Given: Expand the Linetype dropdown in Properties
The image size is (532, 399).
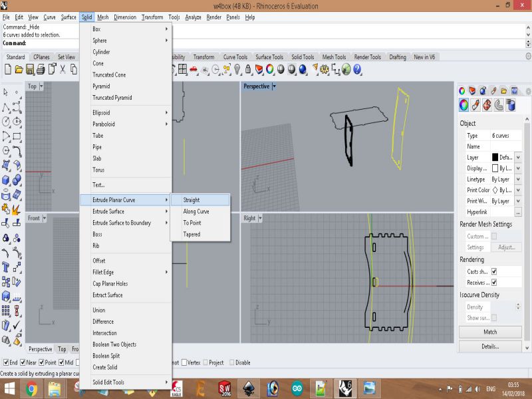Looking at the screenshot, I should click(518, 180).
